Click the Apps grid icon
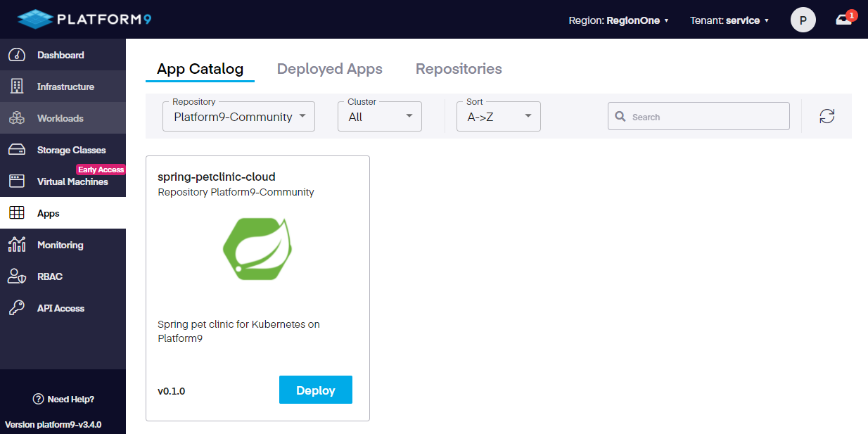 17,213
